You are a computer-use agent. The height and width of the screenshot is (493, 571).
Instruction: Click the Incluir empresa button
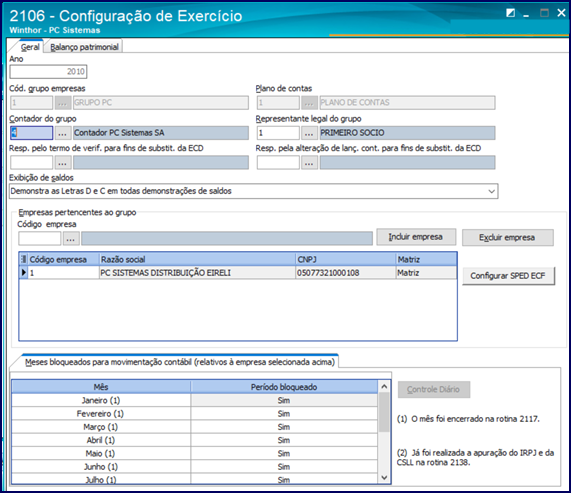pyautogui.click(x=416, y=237)
